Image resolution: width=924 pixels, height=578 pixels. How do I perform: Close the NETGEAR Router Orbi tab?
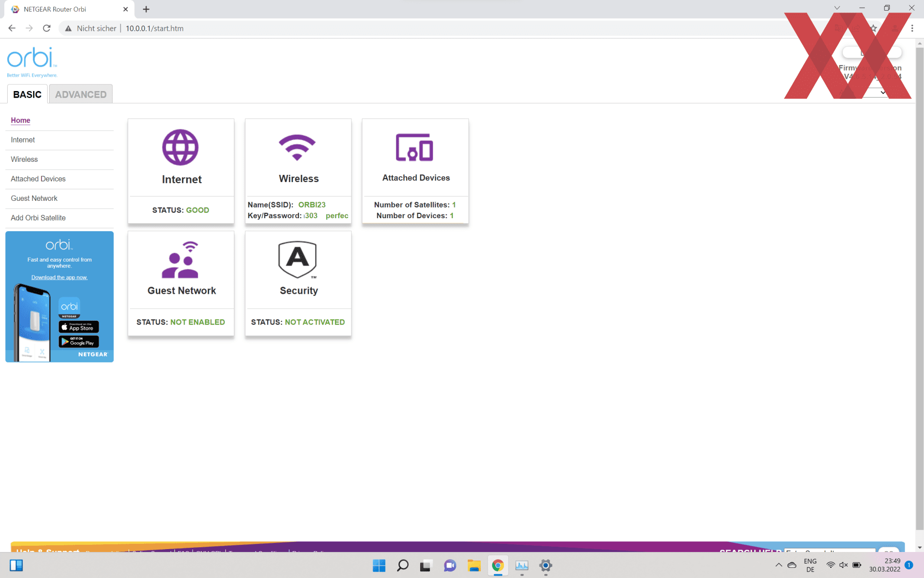[126, 9]
